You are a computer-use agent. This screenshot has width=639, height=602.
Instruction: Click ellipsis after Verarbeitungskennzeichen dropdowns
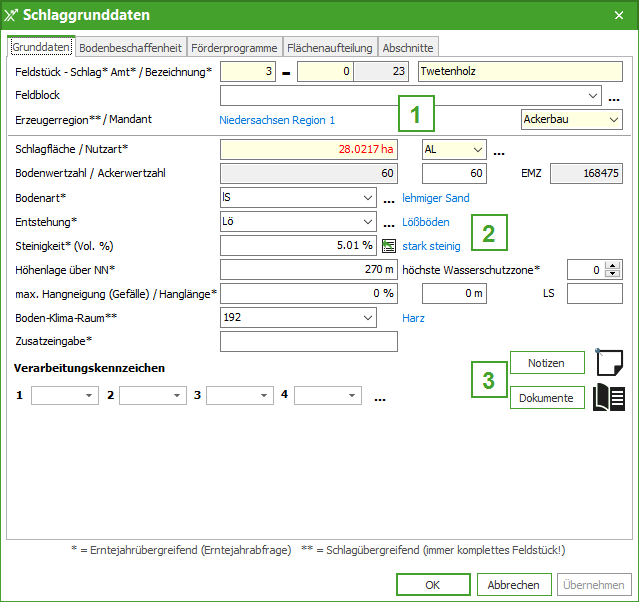pos(380,397)
